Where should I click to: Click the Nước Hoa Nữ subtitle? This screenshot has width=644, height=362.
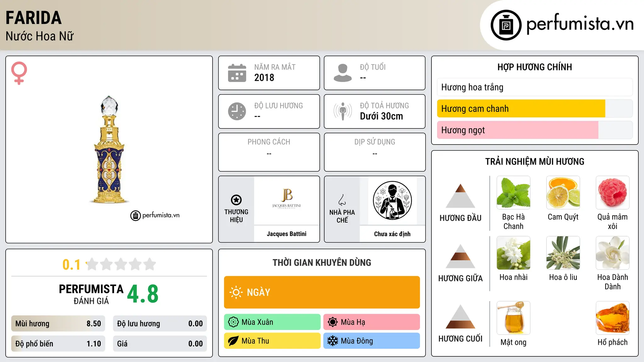click(x=40, y=36)
